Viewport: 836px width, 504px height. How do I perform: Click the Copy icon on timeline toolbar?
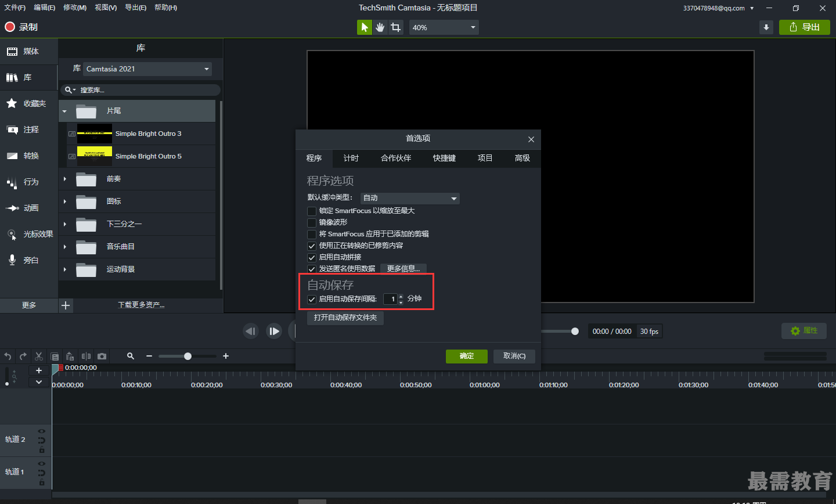tap(55, 356)
